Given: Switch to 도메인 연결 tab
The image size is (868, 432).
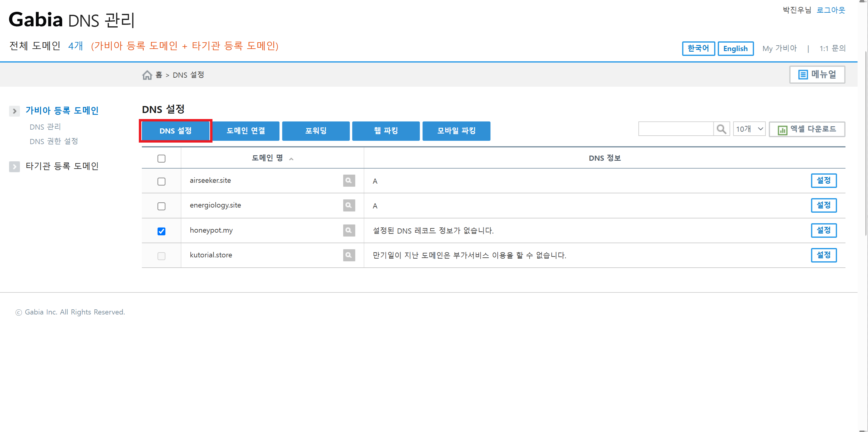Looking at the screenshot, I should click(246, 131).
